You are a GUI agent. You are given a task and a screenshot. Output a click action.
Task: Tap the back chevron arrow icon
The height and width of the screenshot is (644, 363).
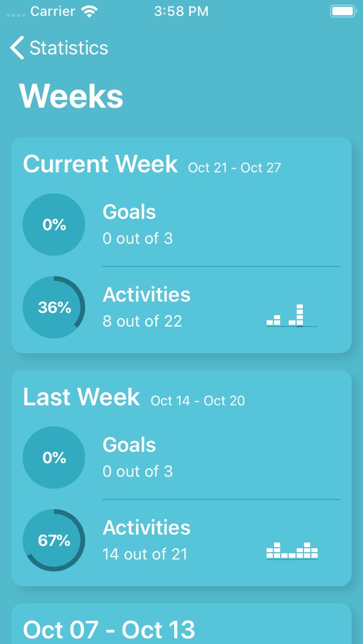[x=17, y=48]
